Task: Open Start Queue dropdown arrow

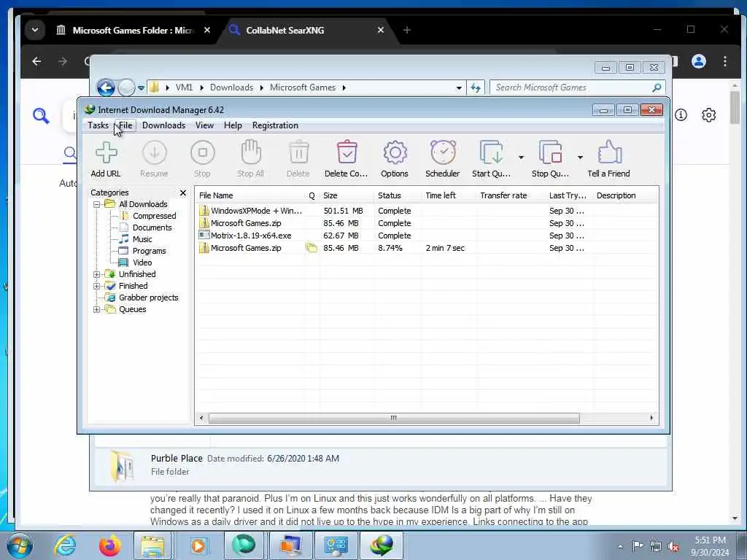Action: click(x=521, y=157)
